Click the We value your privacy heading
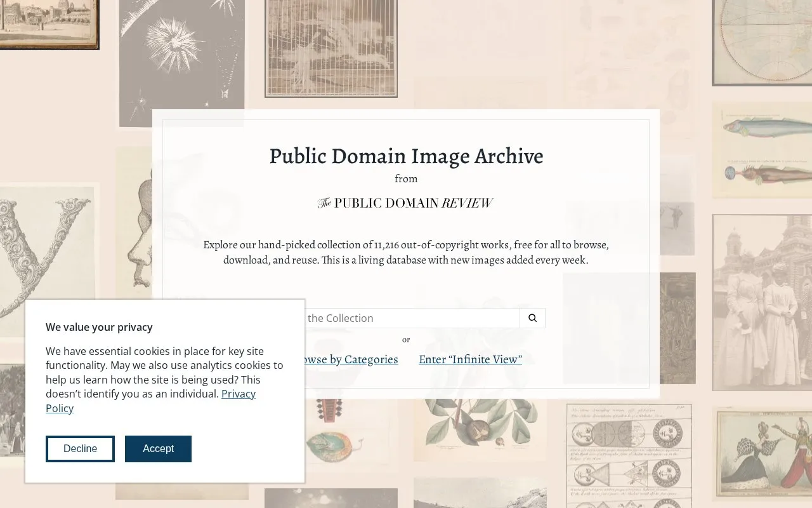This screenshot has height=508, width=812. 99,327
